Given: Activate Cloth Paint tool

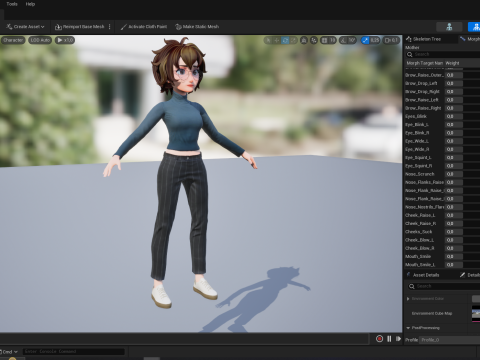Looking at the screenshot, I should coord(144,27).
